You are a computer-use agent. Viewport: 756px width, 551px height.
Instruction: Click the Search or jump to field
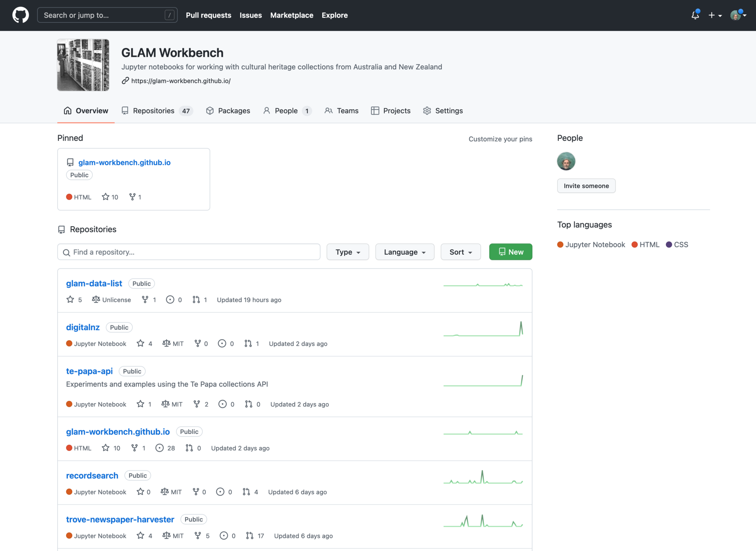[107, 15]
